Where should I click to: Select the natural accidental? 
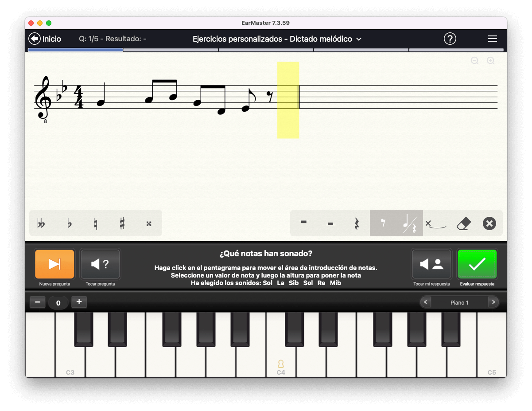[96, 224]
